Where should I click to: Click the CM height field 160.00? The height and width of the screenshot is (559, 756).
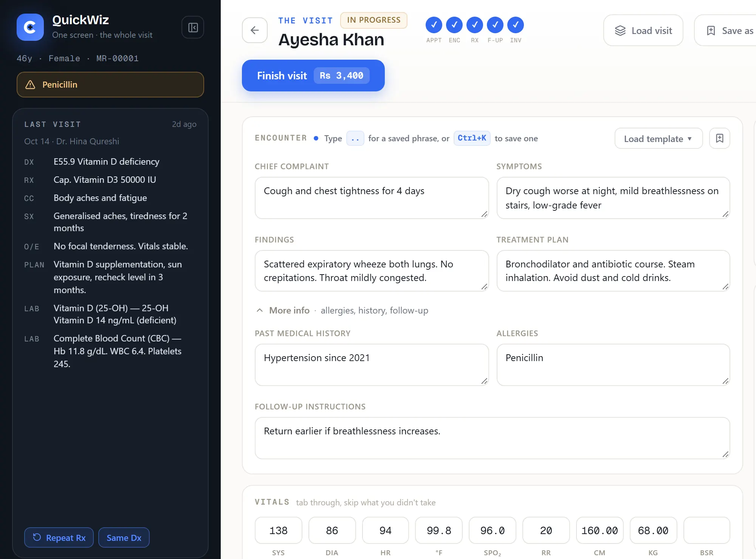600,530
